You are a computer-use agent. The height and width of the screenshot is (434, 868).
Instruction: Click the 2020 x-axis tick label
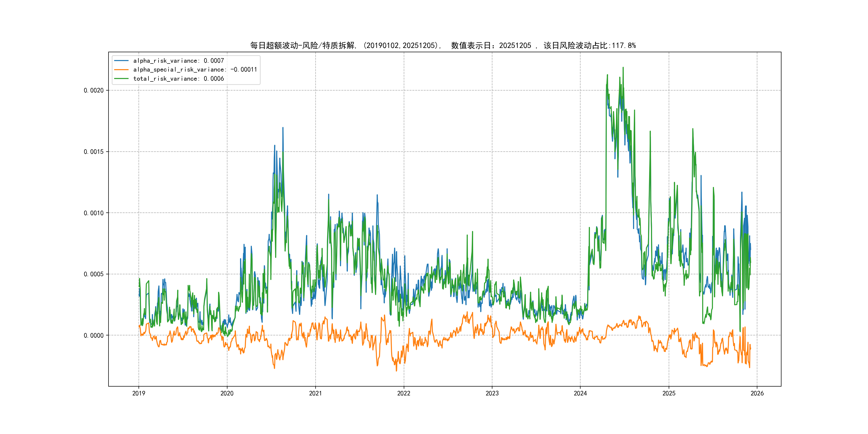tap(227, 393)
